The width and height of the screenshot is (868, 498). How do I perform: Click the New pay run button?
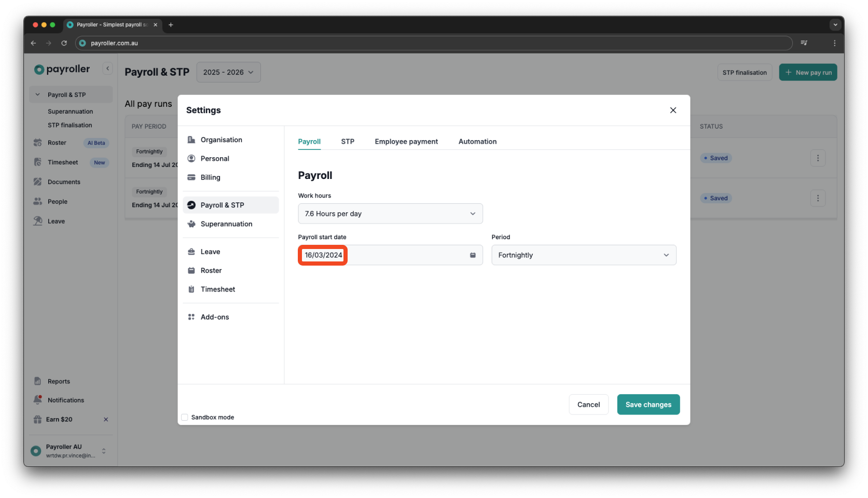pyautogui.click(x=807, y=72)
